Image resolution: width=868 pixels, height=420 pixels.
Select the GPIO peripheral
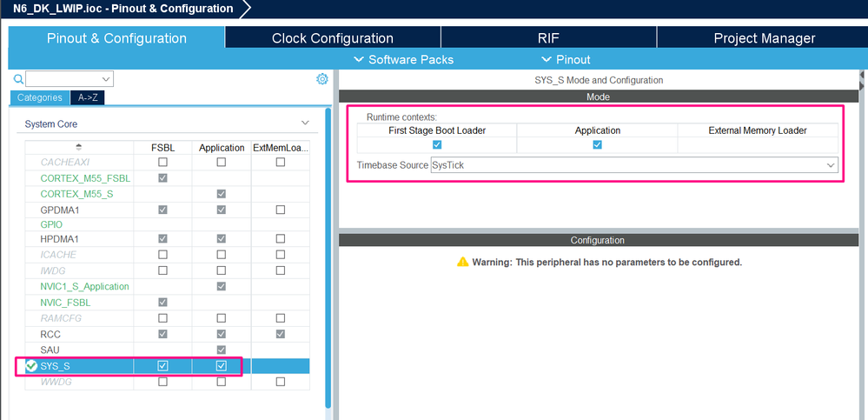click(x=51, y=224)
